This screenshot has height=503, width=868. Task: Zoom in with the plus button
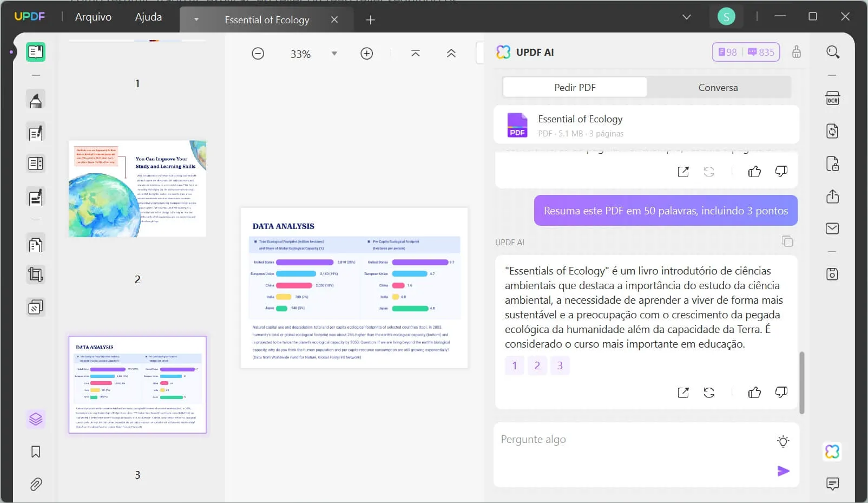click(367, 54)
